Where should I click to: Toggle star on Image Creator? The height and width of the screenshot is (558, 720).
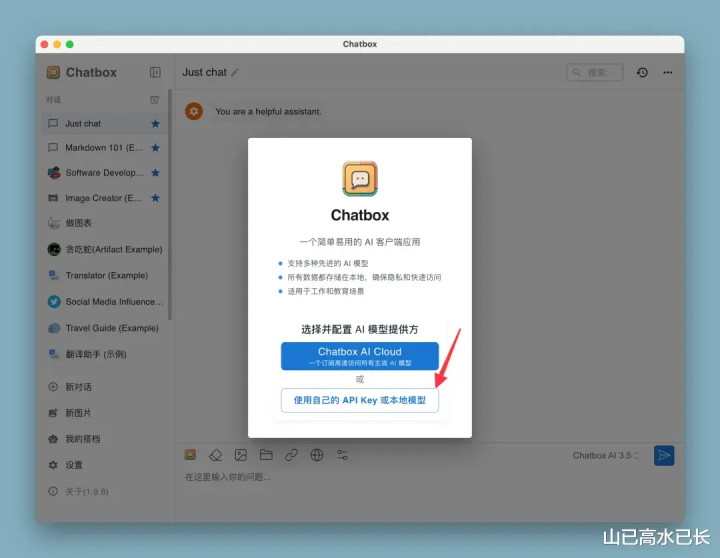(x=156, y=198)
